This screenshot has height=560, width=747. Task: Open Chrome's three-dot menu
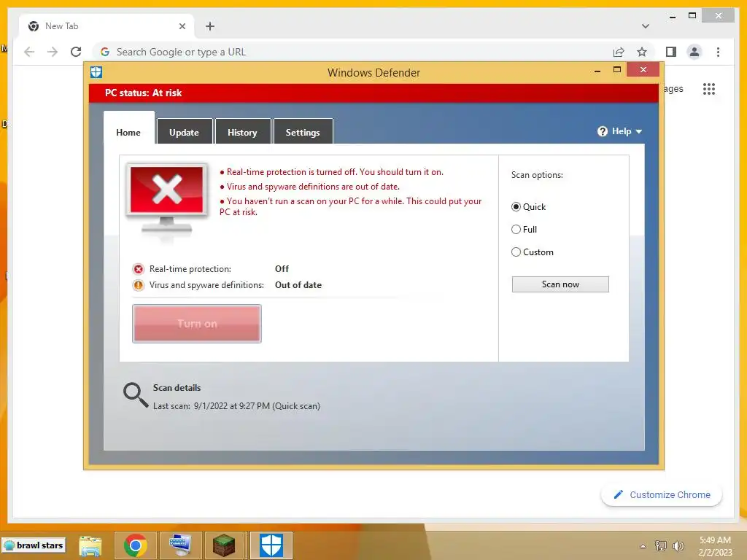point(718,52)
